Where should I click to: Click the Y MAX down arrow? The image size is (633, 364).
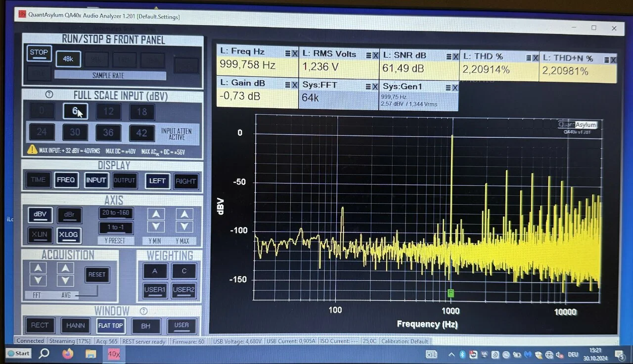pyautogui.click(x=184, y=227)
